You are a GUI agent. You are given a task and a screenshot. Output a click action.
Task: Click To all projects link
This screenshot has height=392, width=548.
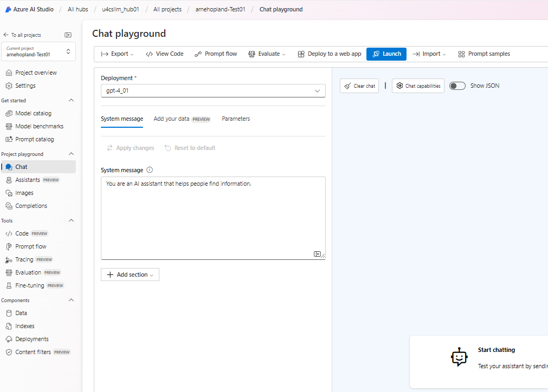[26, 35]
